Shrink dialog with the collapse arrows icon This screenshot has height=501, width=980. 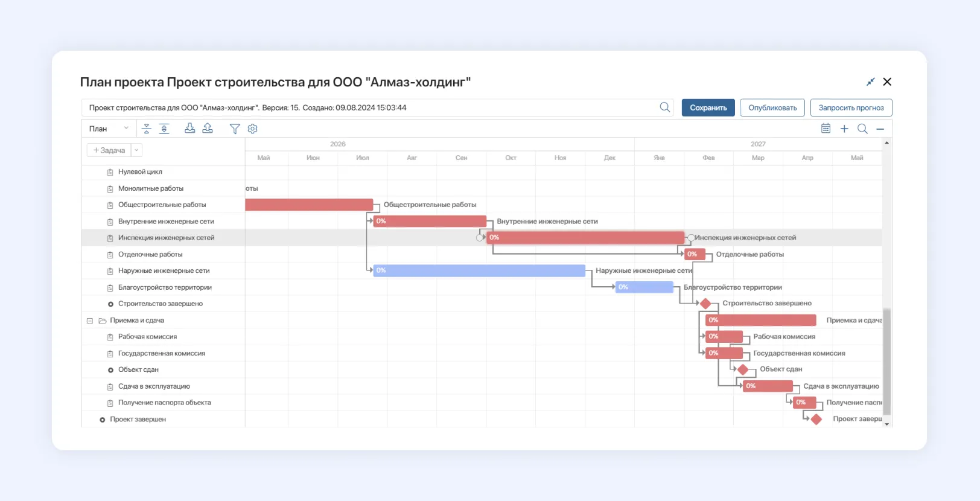pos(870,82)
